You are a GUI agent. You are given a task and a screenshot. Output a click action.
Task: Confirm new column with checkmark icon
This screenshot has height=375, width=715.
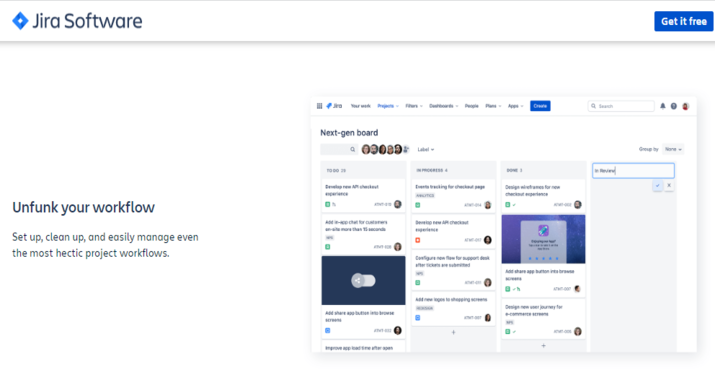pyautogui.click(x=657, y=186)
